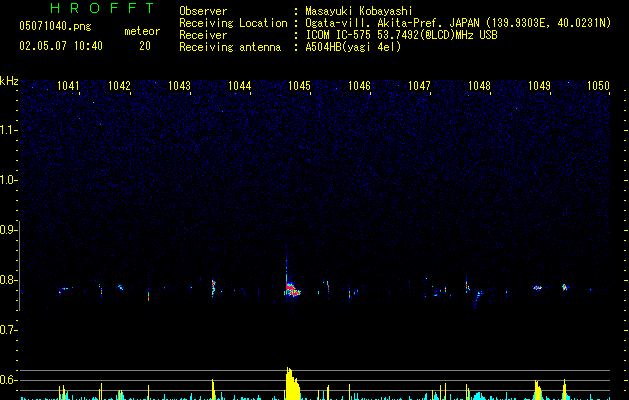The image size is (629, 400).
Task: Click the 1050 time axis label
Action: click(x=599, y=86)
